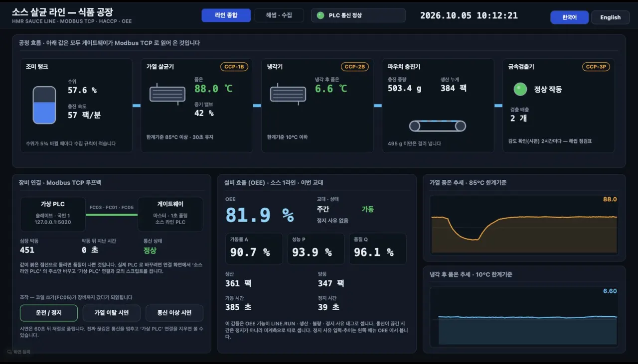Select the 게이트웨이 device card
The image size is (638, 364).
(x=170, y=214)
